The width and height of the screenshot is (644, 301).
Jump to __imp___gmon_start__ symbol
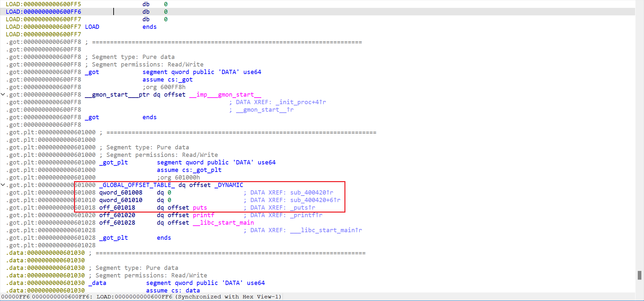tap(225, 95)
